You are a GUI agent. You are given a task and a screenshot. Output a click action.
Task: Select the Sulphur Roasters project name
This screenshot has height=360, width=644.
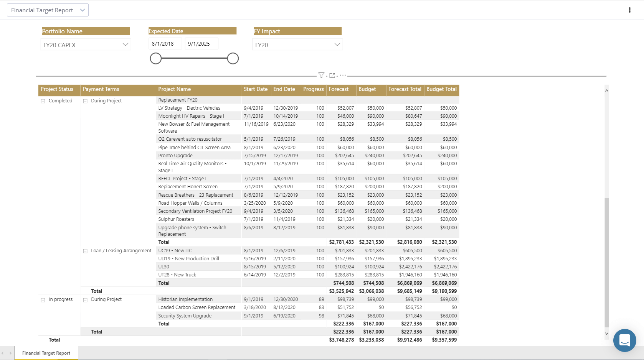176,219
